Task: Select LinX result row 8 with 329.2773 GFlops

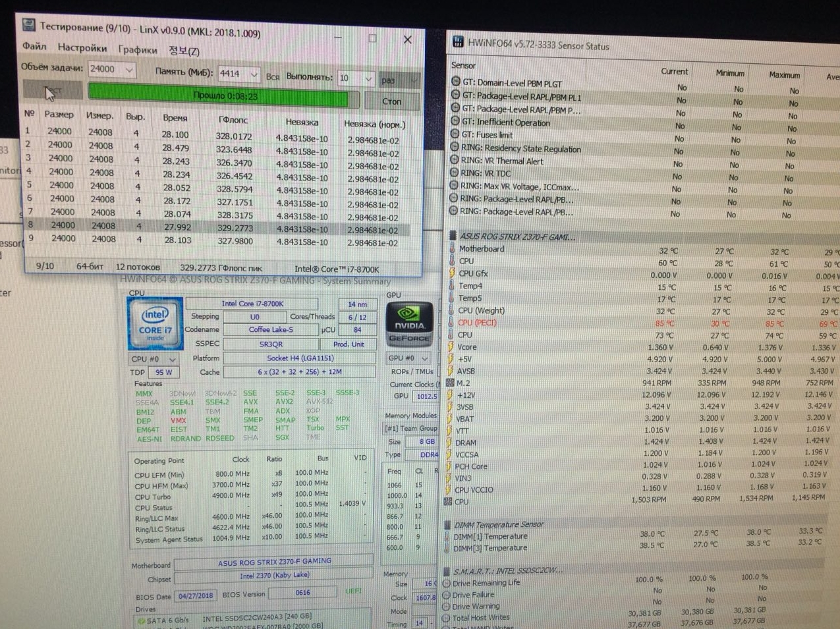Action: coord(217,227)
